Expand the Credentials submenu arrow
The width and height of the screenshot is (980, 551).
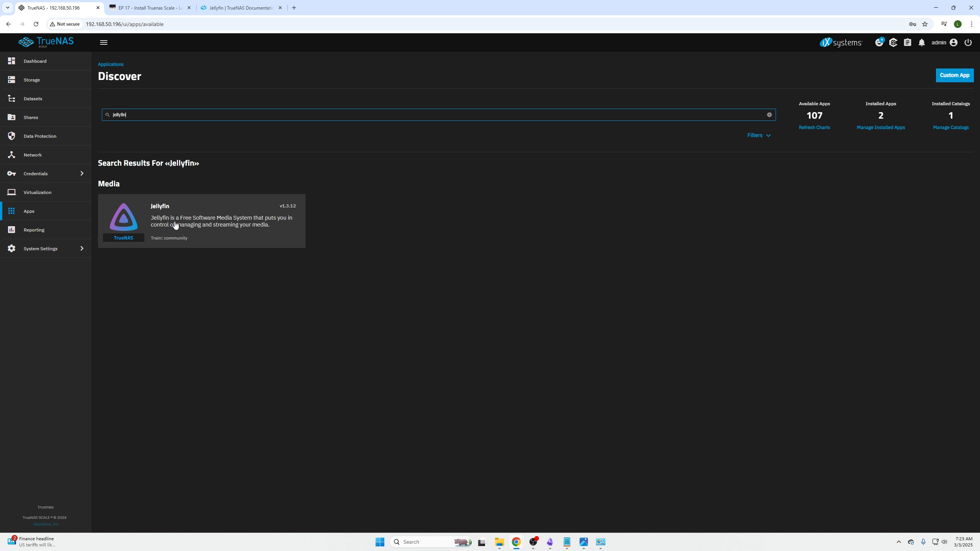tap(82, 174)
